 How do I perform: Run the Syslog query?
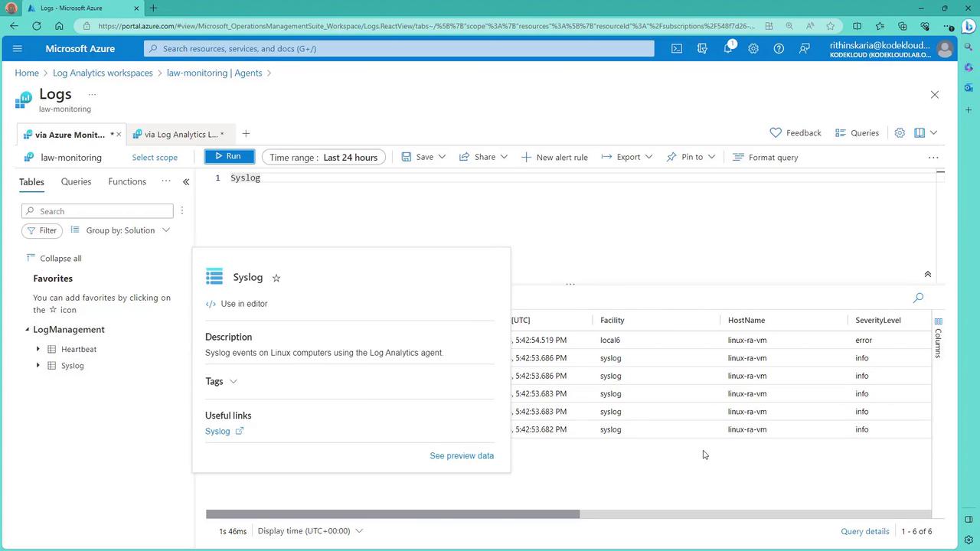229,157
